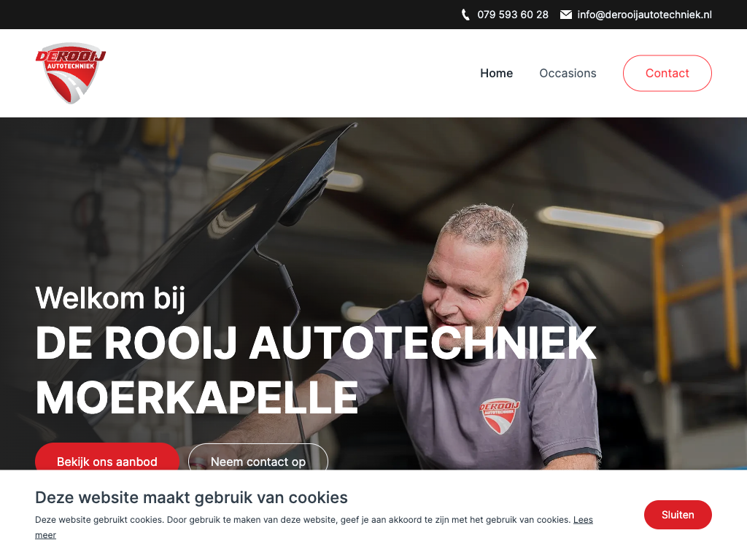Email info@derooijautotechniek.nl link

point(644,15)
